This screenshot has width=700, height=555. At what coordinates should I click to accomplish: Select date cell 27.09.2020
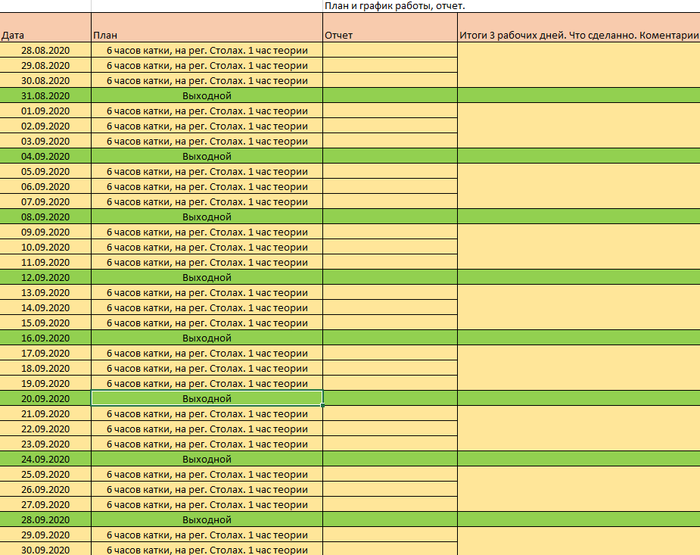(x=46, y=505)
